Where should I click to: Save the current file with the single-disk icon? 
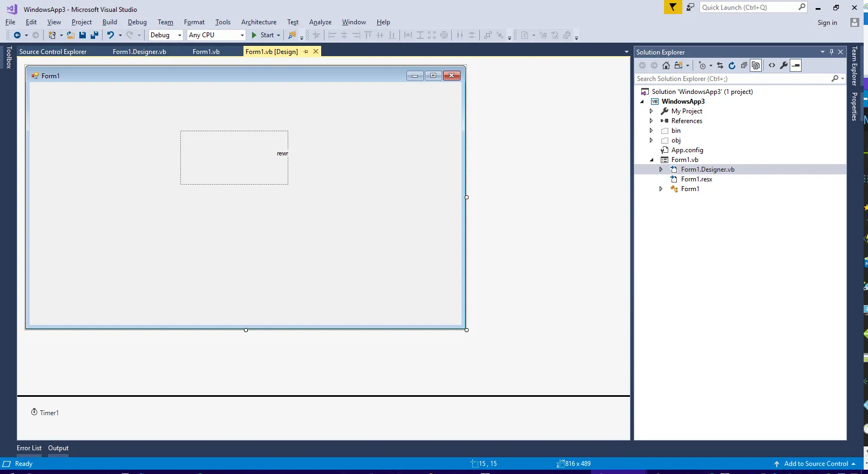click(x=83, y=35)
